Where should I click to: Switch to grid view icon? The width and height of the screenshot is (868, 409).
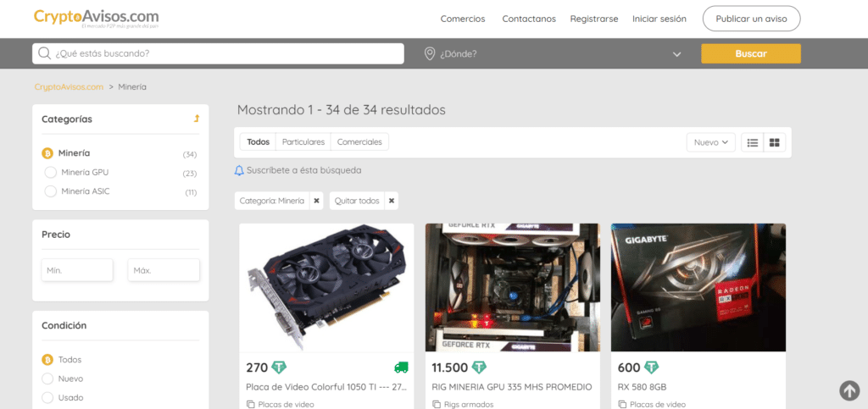click(775, 142)
